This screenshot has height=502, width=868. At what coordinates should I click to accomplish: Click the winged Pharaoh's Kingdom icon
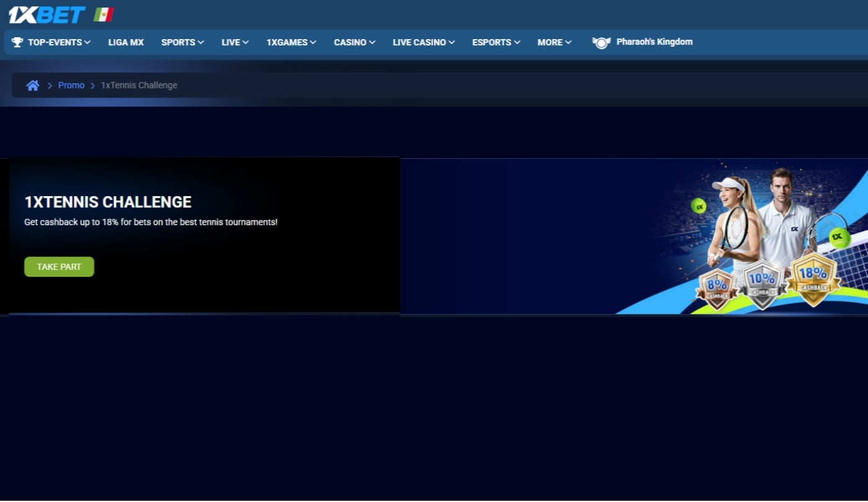[601, 42]
